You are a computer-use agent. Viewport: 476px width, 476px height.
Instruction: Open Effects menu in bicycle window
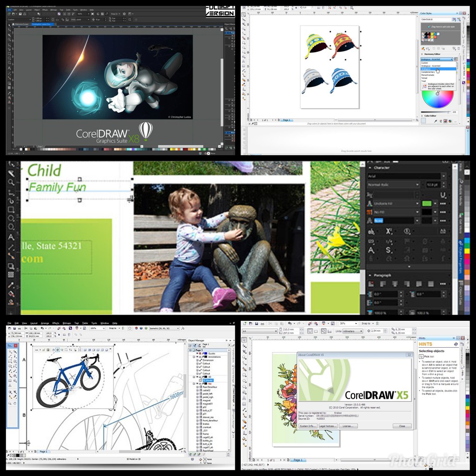[x=56, y=323]
